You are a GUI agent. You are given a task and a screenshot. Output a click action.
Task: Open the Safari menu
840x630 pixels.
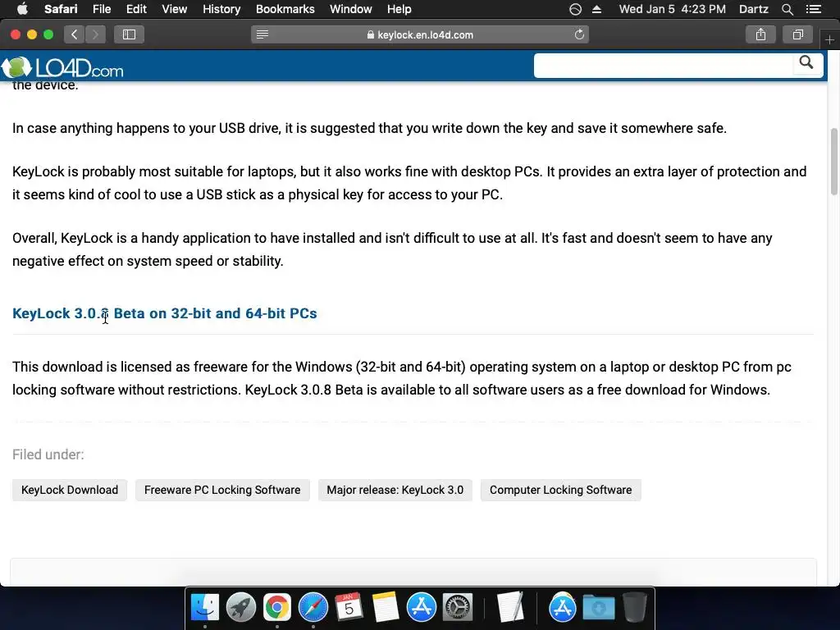(x=61, y=9)
